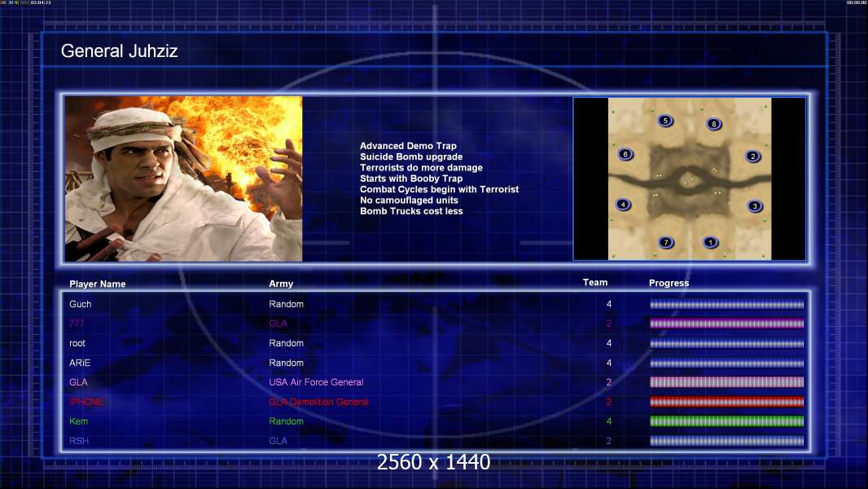The width and height of the screenshot is (868, 489).
Task: Click the pink GLA player progress bar
Action: coord(726,382)
